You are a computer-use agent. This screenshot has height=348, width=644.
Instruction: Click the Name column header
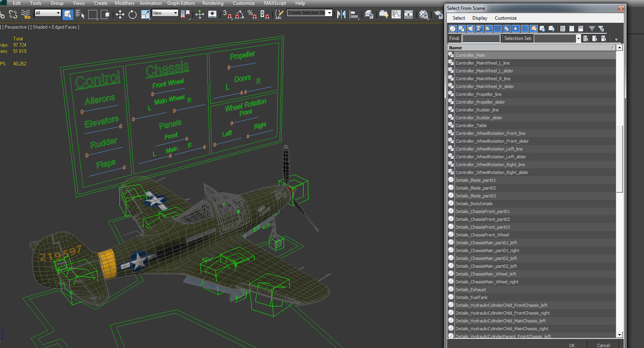[532, 47]
